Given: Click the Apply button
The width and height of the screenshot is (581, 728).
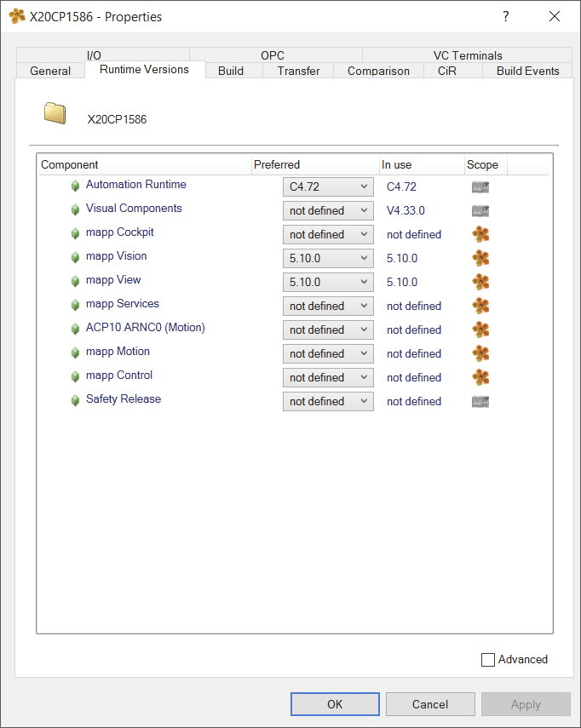Looking at the screenshot, I should point(526,704).
